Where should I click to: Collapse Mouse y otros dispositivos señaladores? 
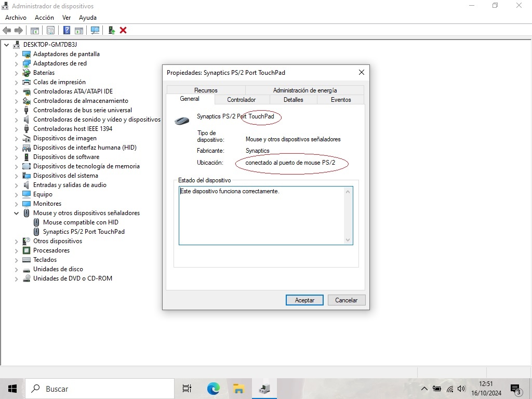click(x=16, y=213)
